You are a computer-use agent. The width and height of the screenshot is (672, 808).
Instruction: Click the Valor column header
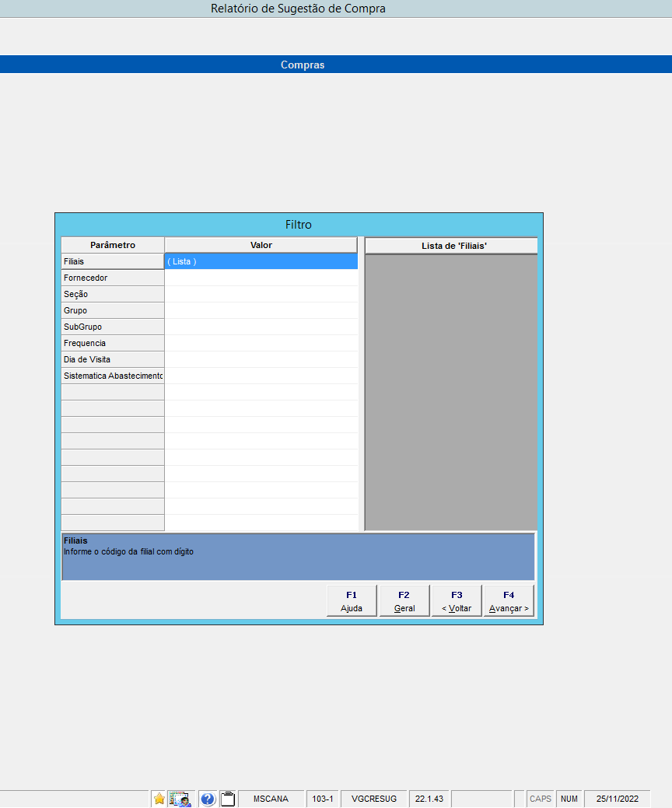[261, 245]
